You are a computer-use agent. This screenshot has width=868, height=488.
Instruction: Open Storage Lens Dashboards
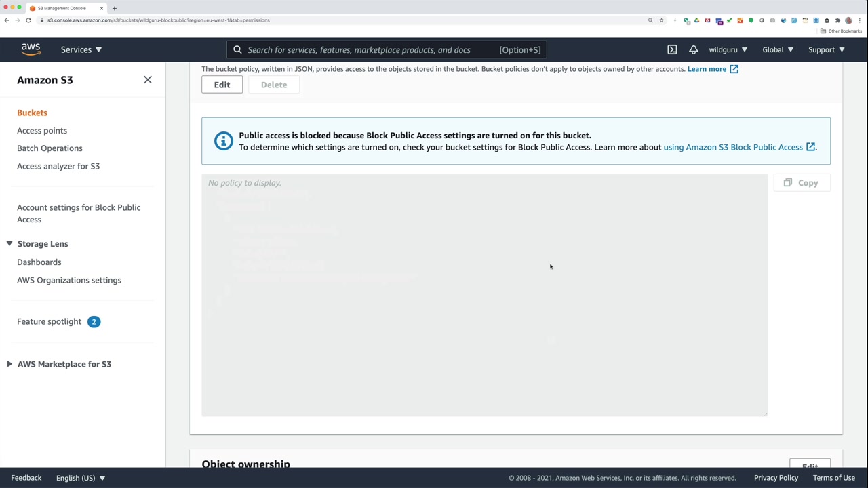(x=39, y=262)
